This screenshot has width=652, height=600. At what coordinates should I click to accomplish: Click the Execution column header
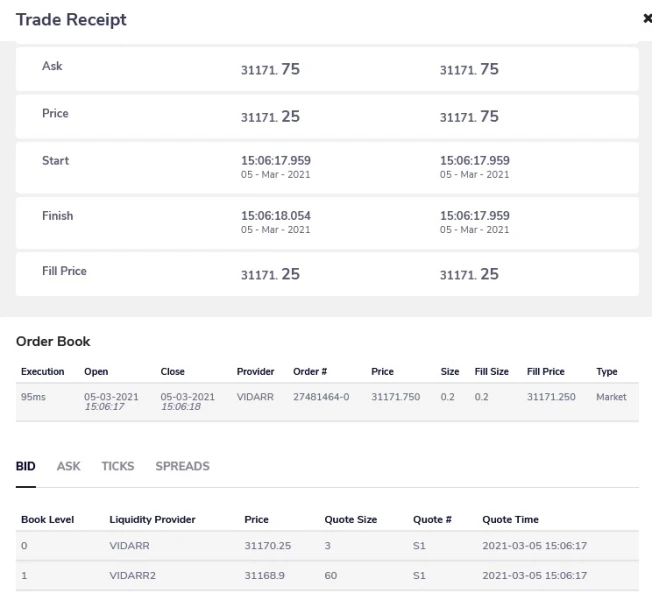point(43,372)
